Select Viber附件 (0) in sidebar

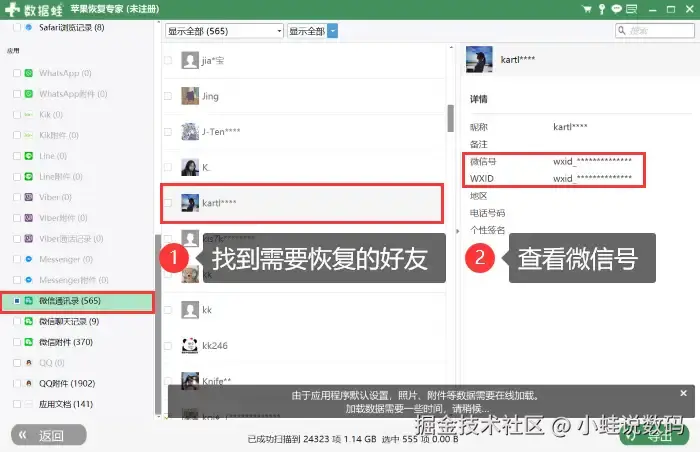click(x=63, y=218)
